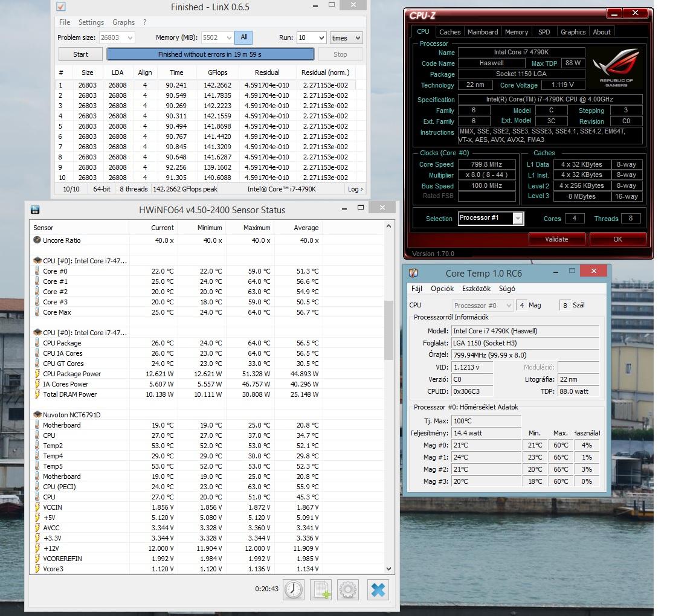Screen dimensions: 696x616
Task: Open the File menu in LinX
Action: point(65,22)
